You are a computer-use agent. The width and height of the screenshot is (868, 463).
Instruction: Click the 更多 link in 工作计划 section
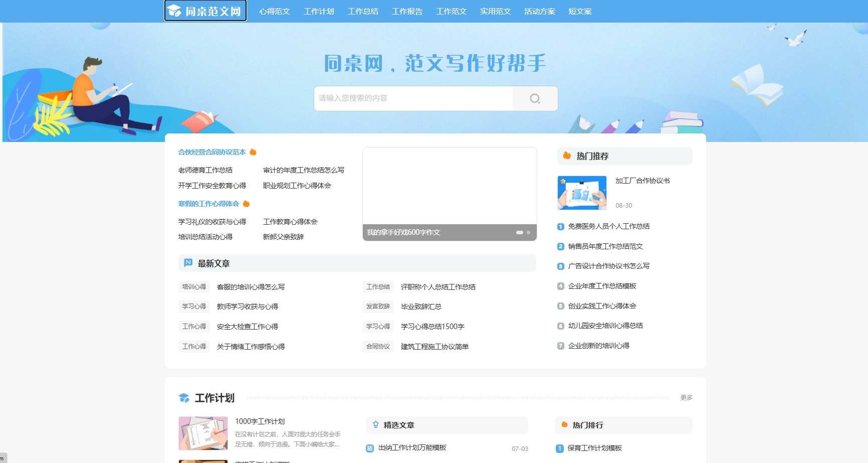coord(686,397)
